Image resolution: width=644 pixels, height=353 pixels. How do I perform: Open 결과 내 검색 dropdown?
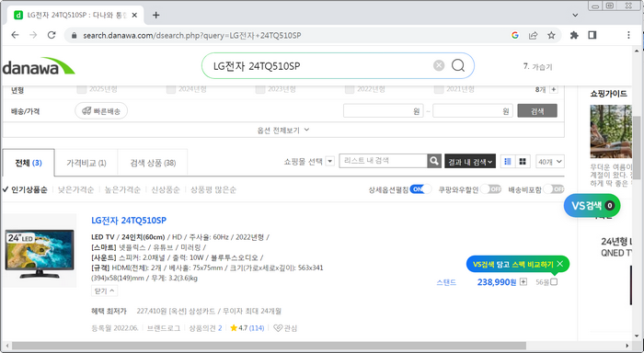(x=470, y=161)
